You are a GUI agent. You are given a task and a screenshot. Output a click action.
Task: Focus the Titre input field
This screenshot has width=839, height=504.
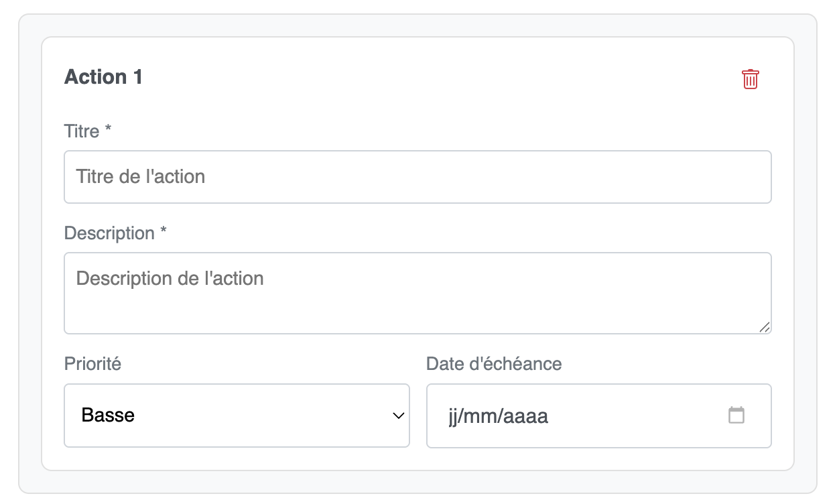417,177
